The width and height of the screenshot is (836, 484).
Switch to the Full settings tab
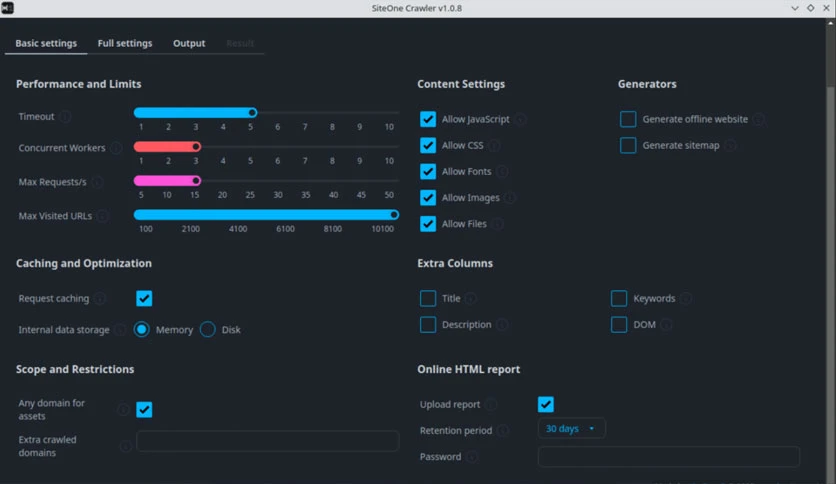[x=125, y=43]
